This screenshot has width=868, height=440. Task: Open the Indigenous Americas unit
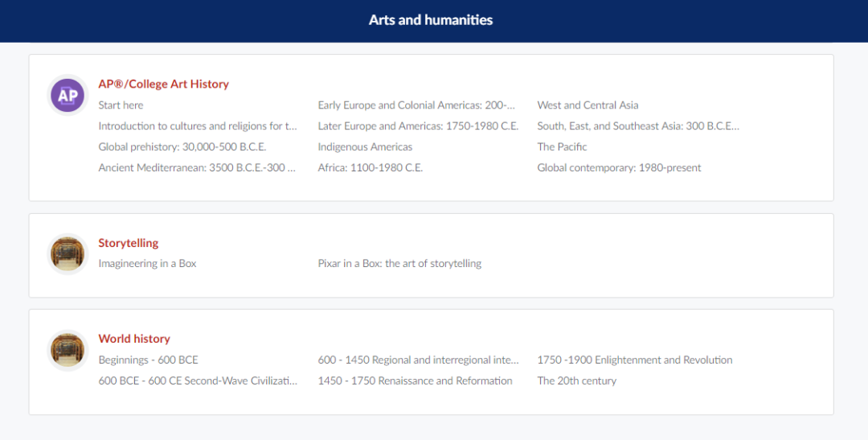click(365, 147)
